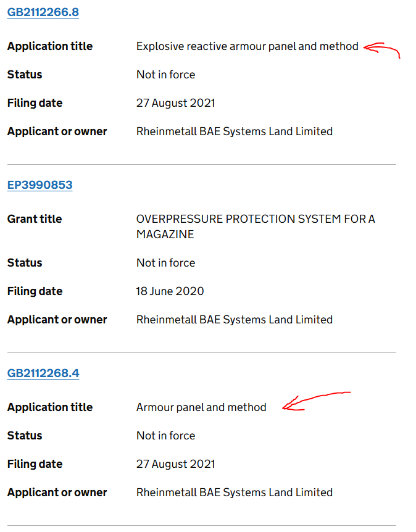Screen dimensions: 416x532
Task: Open the GB2112266.8 patent link
Action: [x=43, y=12]
